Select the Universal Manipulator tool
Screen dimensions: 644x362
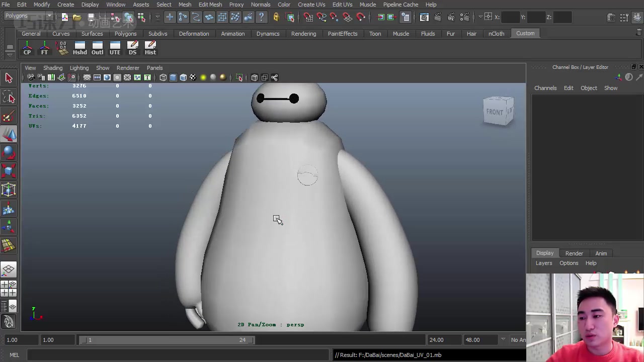[9, 190]
